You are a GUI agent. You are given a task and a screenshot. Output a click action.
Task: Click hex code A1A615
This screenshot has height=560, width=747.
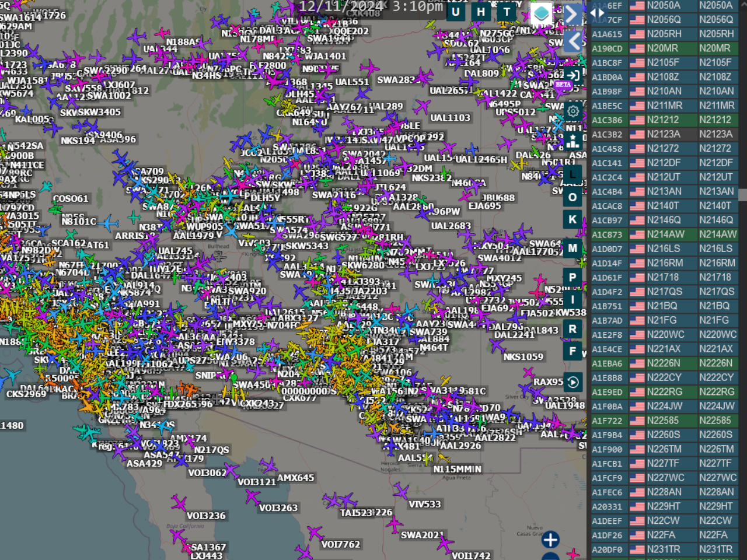[607, 34]
